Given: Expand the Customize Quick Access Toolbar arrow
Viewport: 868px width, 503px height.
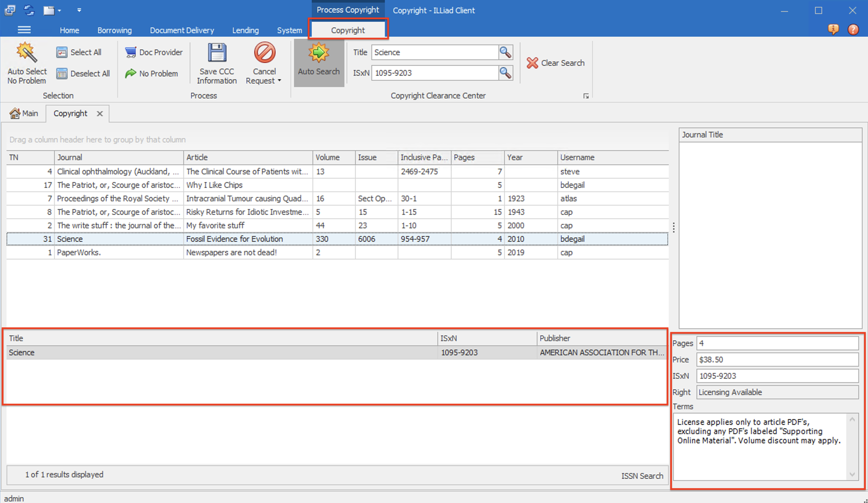Looking at the screenshot, I should [79, 10].
